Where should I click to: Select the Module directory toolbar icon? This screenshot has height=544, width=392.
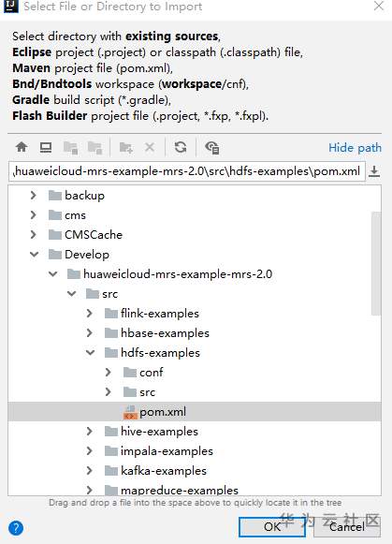coord(95,147)
